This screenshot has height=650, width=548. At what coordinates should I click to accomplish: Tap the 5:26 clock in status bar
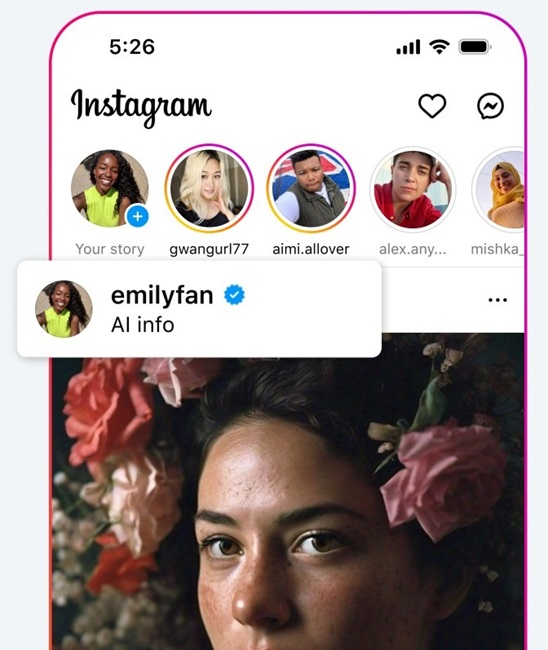click(132, 46)
